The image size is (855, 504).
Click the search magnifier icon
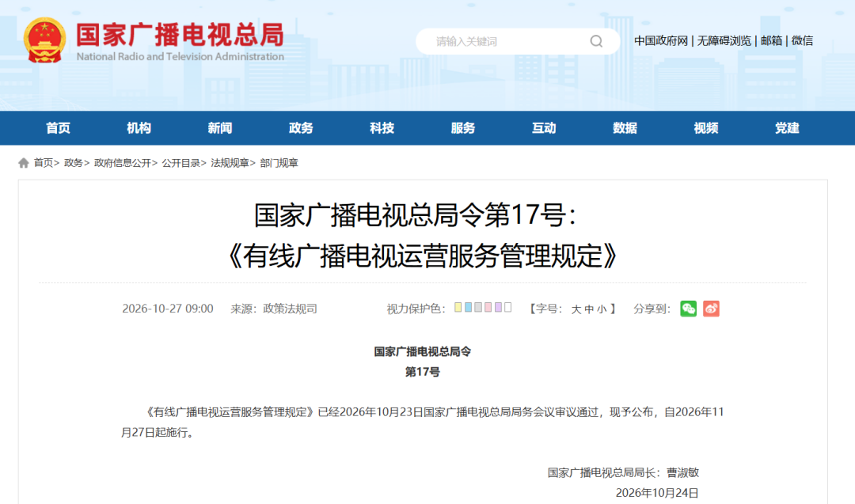(597, 41)
